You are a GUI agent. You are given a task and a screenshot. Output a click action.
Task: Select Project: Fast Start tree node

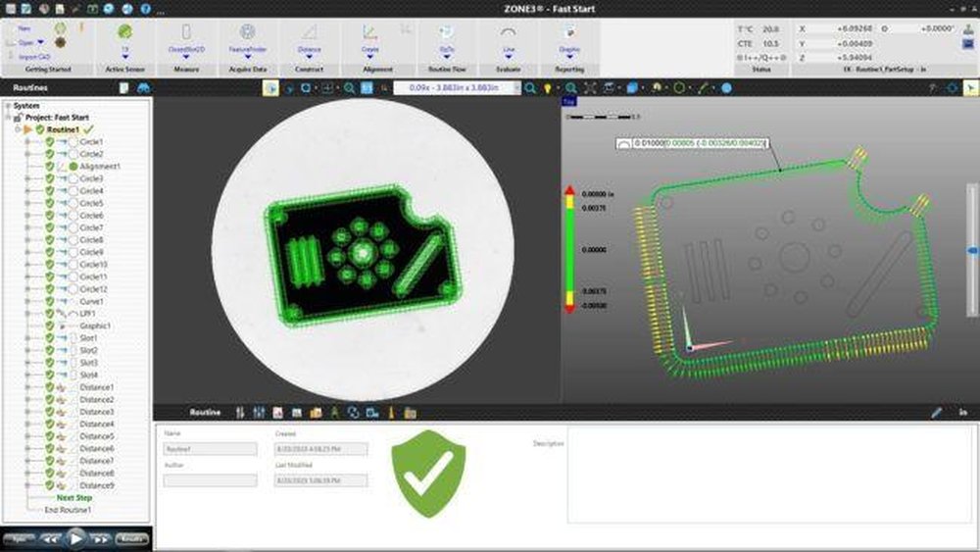click(57, 118)
